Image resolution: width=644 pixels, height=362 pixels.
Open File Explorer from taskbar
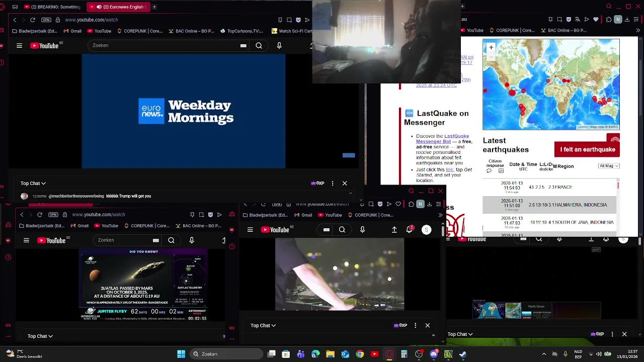point(331,354)
